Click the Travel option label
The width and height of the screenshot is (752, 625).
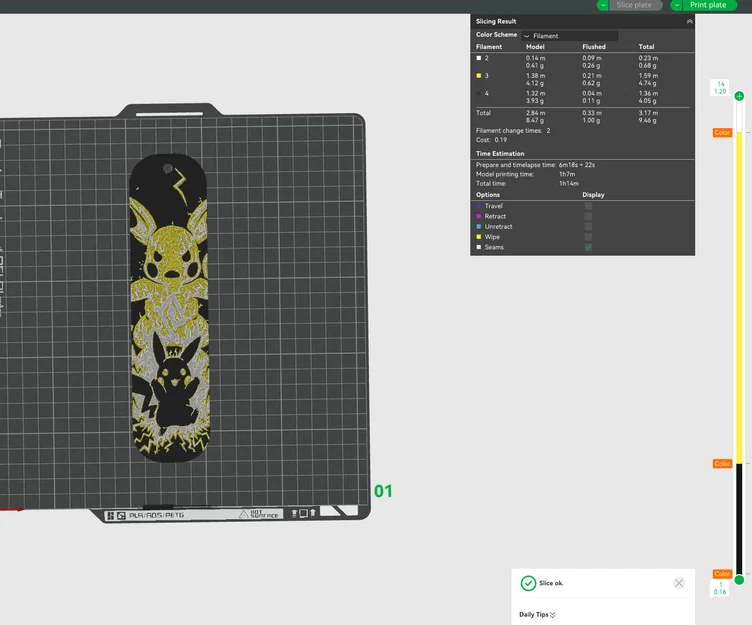click(x=494, y=206)
